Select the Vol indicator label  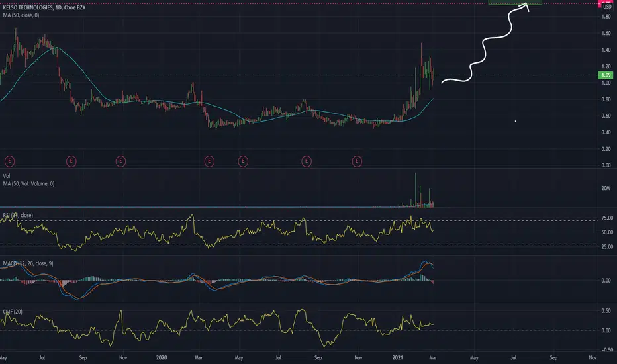click(x=7, y=176)
